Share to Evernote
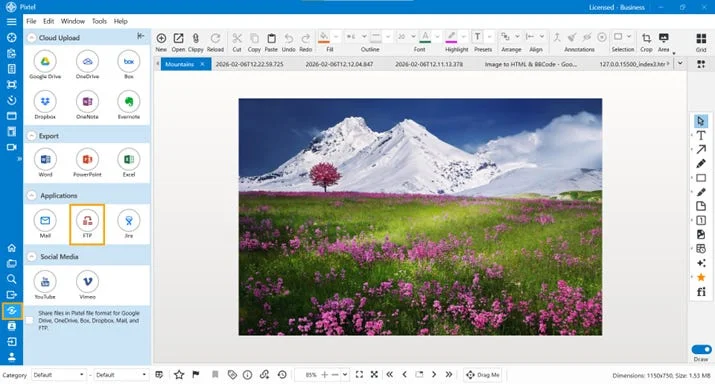715x384 pixels. coord(129,105)
